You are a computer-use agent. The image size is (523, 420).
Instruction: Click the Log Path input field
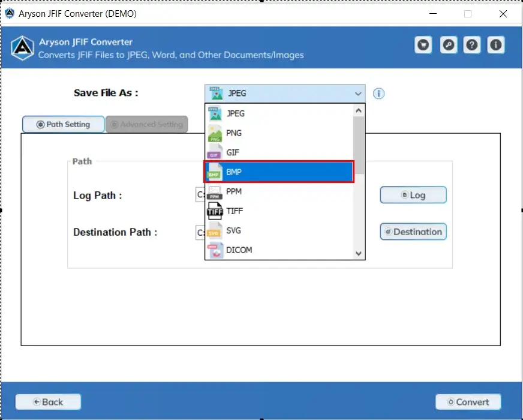[x=200, y=195]
